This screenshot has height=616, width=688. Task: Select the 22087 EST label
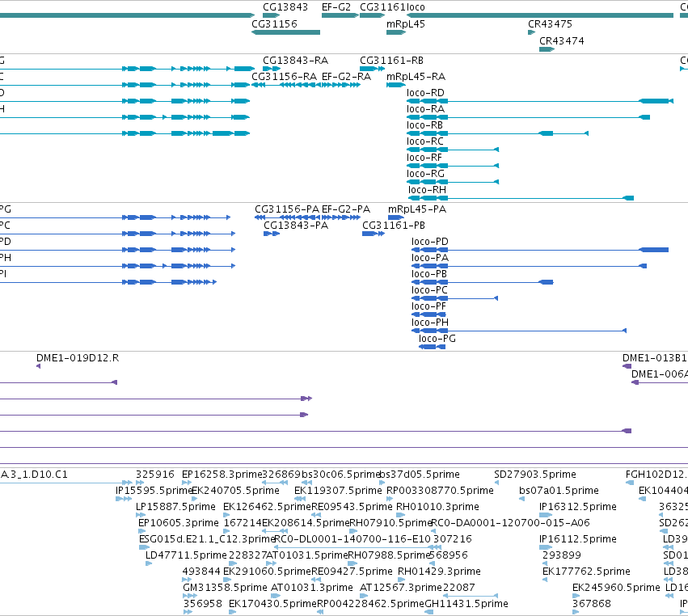(x=459, y=588)
